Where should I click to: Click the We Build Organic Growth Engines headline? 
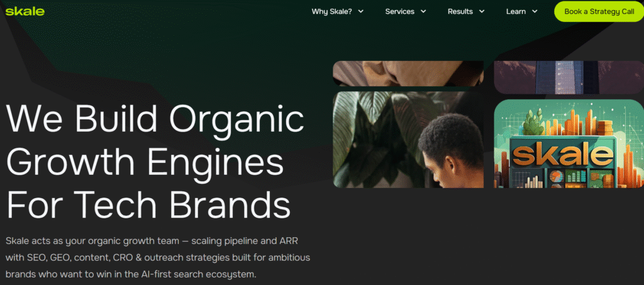(x=155, y=163)
